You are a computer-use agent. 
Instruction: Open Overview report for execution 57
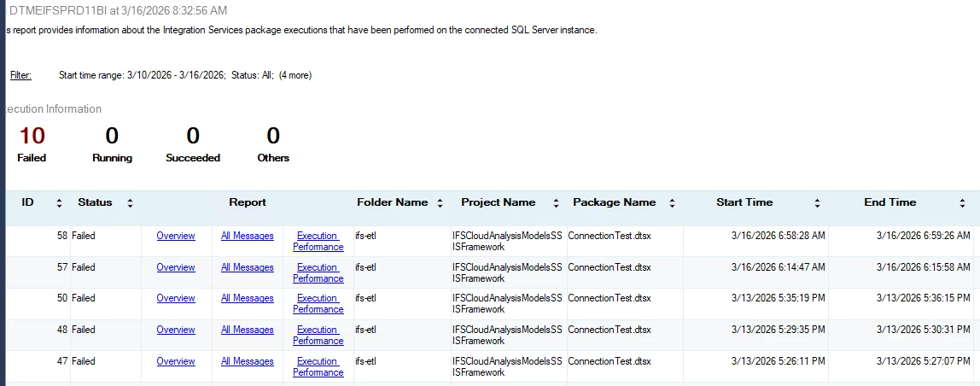pyautogui.click(x=176, y=267)
